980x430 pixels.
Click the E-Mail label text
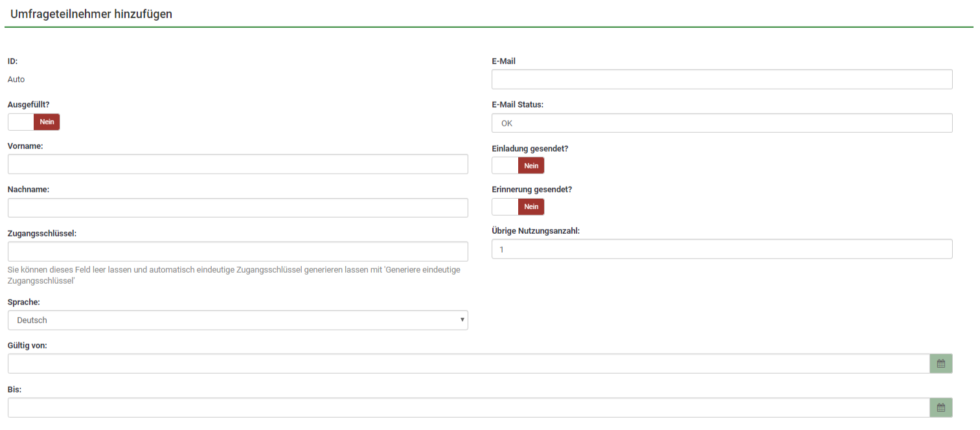[x=503, y=62]
